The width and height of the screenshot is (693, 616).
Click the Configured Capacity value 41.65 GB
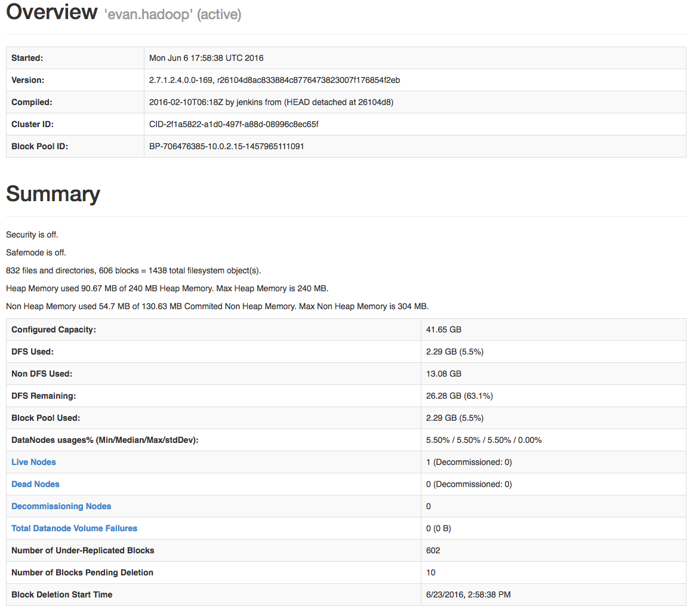pyautogui.click(x=443, y=329)
